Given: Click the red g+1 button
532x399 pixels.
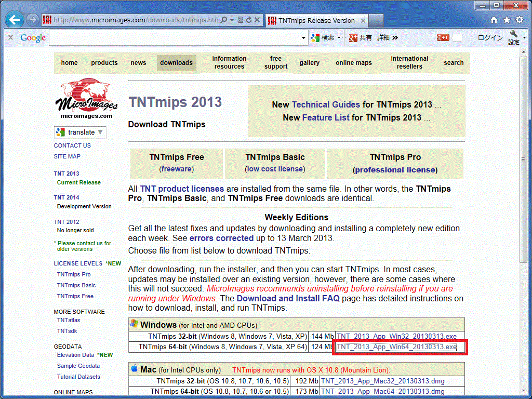Looking at the screenshot, I should click(x=443, y=37).
